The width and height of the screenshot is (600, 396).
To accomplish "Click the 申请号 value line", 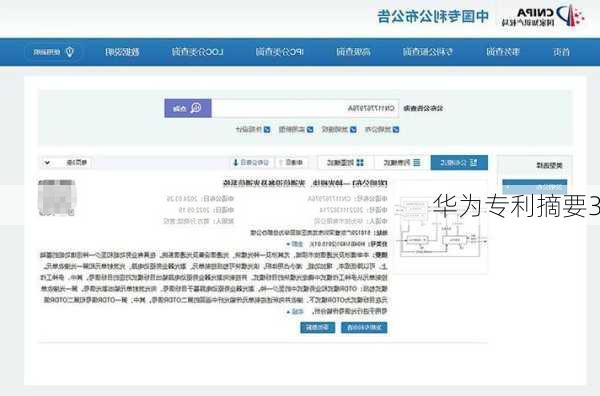I will (x=353, y=210).
